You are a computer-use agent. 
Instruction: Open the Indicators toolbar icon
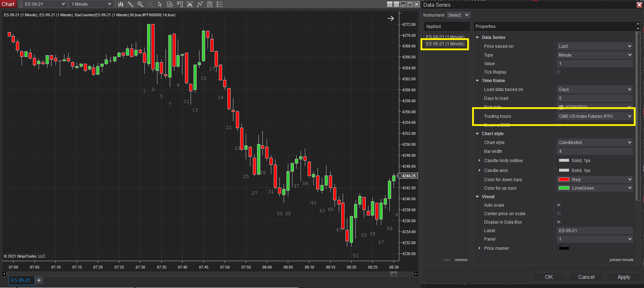pos(200,4)
